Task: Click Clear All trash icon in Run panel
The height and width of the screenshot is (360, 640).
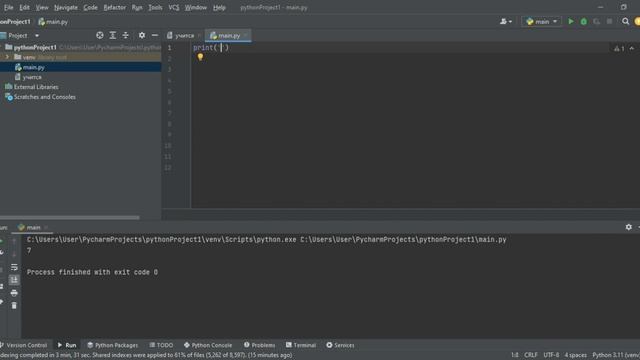Action: 14,306
